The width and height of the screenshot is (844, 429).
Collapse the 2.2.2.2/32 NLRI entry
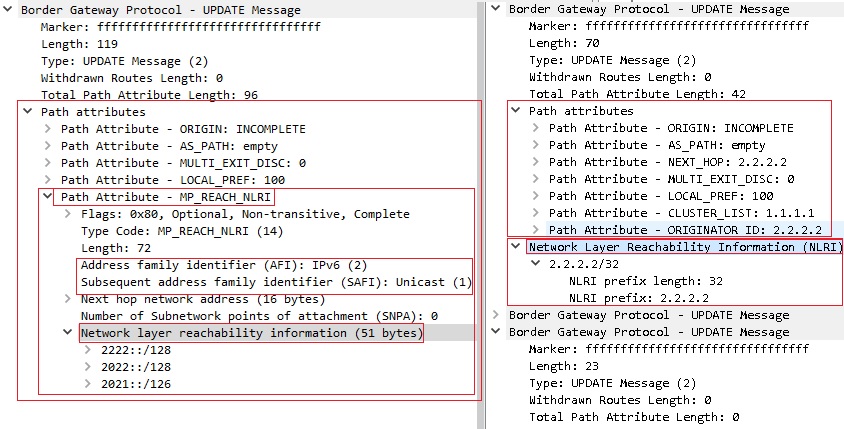535,264
